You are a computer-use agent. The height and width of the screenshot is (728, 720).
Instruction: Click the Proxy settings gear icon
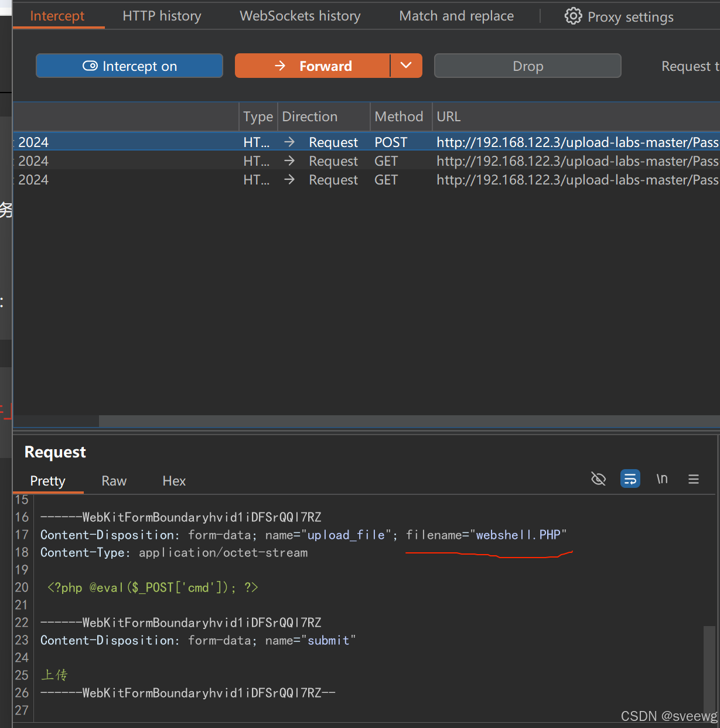tap(573, 16)
